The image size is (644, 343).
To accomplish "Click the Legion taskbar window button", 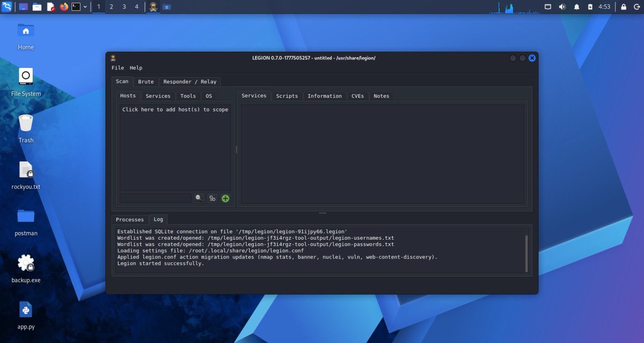I will point(153,7).
